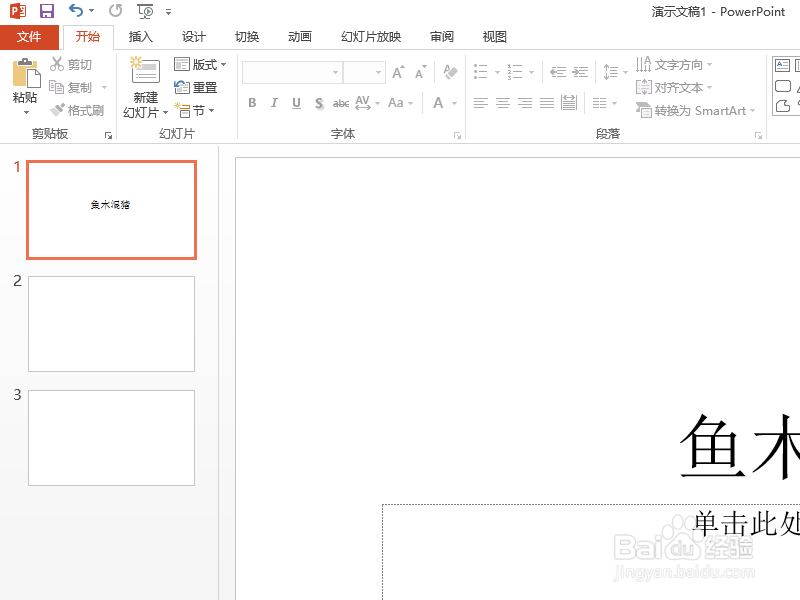Select slide 1 thumbnail 鱼木混猪
800x600 pixels.
[111, 210]
